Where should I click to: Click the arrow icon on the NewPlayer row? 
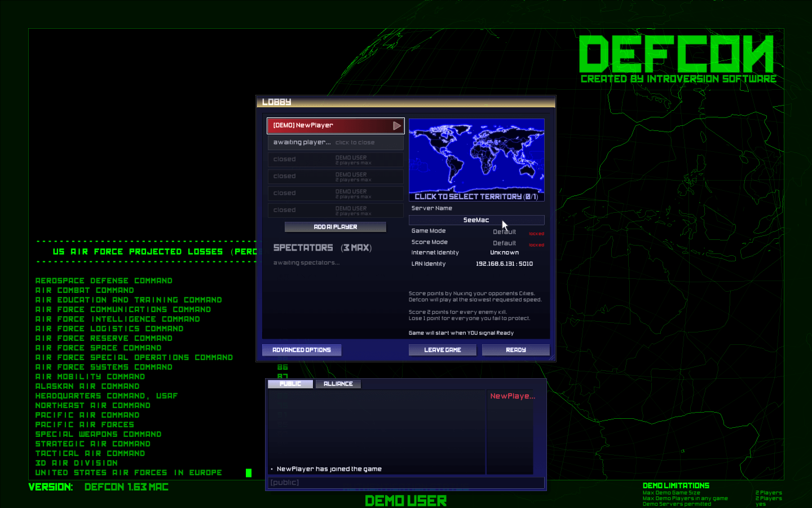[x=397, y=126]
